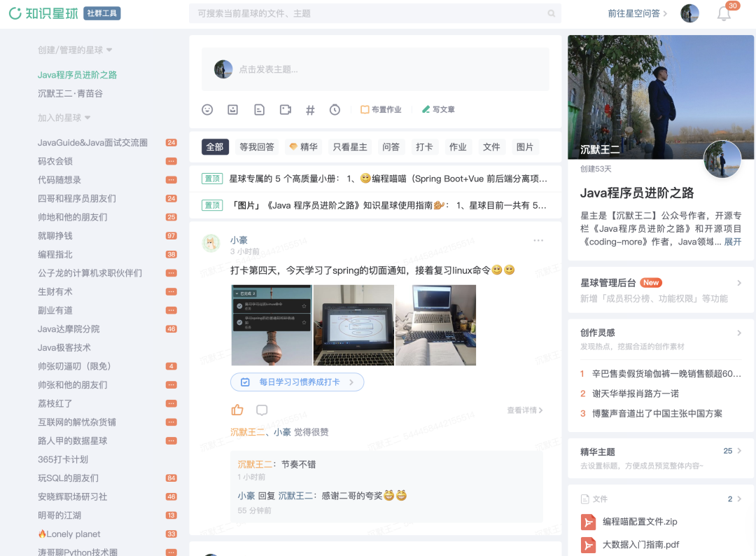The height and width of the screenshot is (556, 756).
Task: Open the emoji picker in post toolbar
Action: (x=207, y=110)
